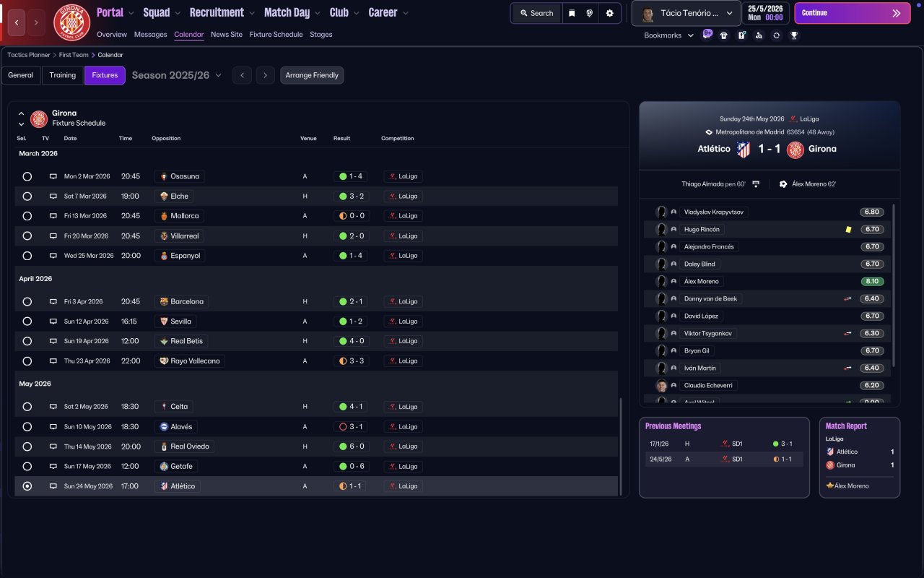Image resolution: width=924 pixels, height=578 pixels.
Task: Open the bookmark icon next to Search
Action: pos(572,13)
